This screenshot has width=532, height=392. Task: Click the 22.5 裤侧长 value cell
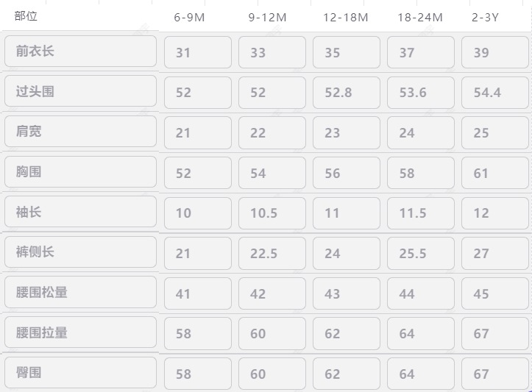272,253
